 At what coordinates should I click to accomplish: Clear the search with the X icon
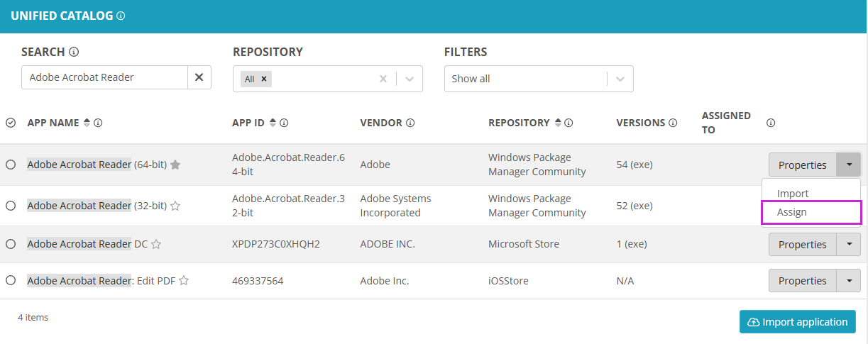(199, 77)
